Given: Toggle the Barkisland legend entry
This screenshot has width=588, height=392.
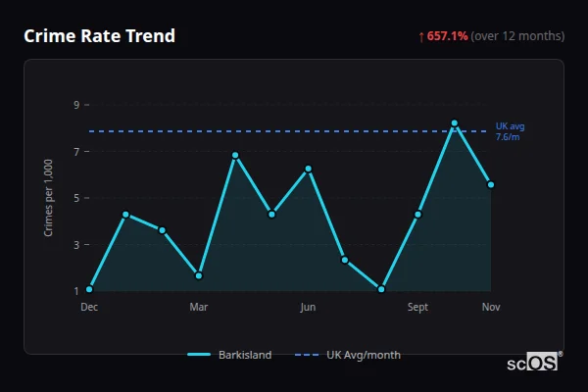Looking at the screenshot, I should [x=229, y=355].
